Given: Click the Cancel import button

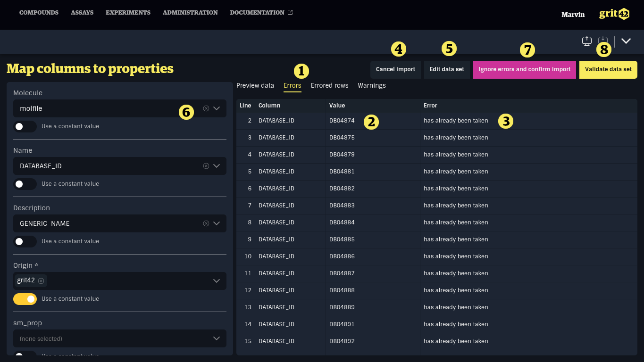Looking at the screenshot, I should pos(395,69).
